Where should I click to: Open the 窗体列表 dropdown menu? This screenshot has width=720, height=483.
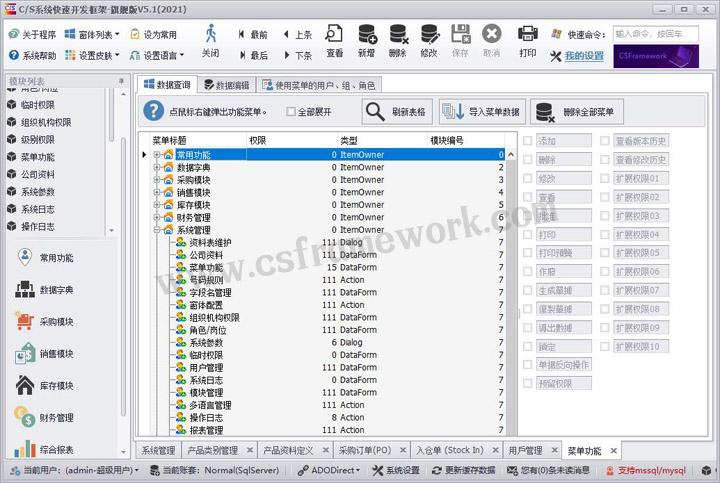(x=98, y=34)
